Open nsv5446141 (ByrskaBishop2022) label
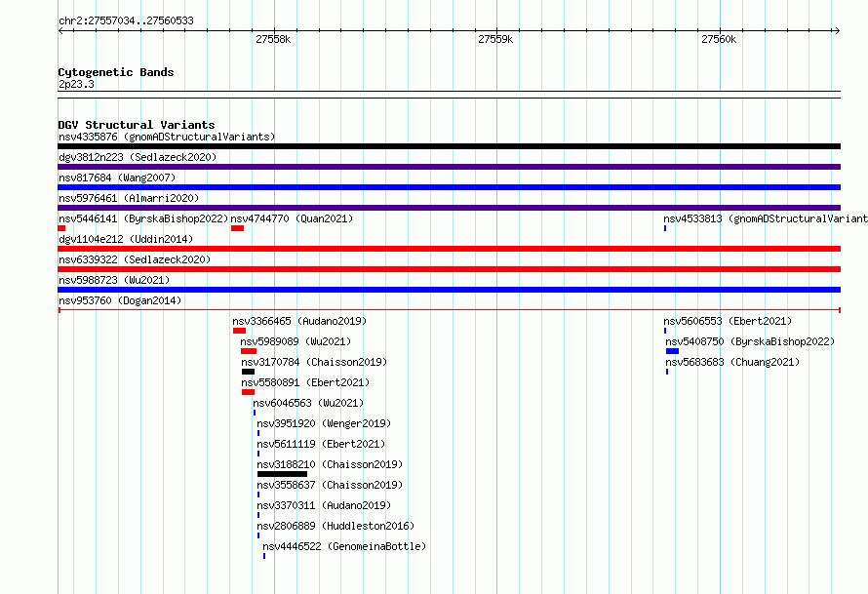 [143, 218]
